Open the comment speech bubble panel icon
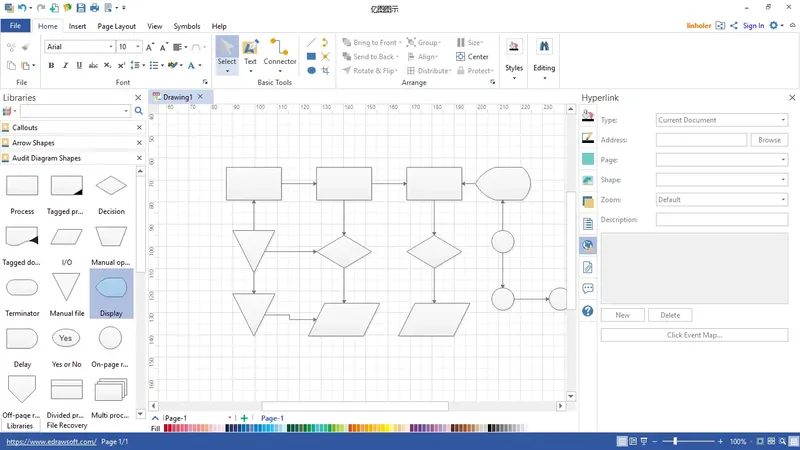Image resolution: width=800 pixels, height=450 pixels. click(588, 289)
